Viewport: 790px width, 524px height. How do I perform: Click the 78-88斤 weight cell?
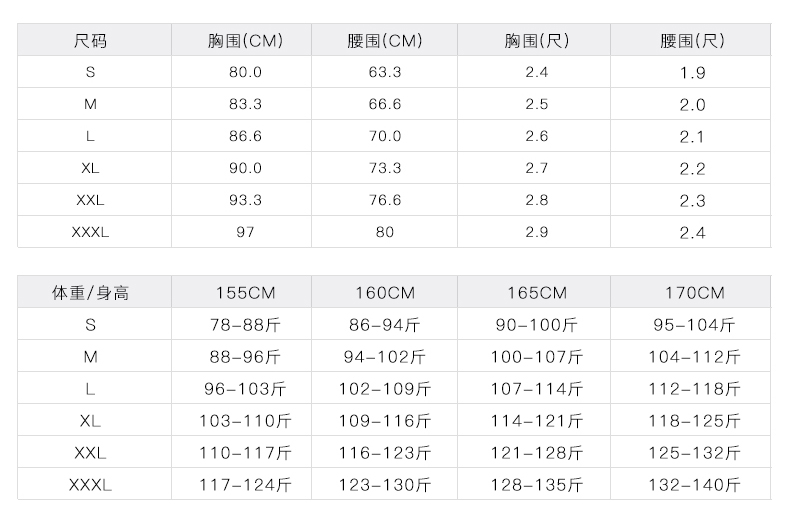click(245, 324)
